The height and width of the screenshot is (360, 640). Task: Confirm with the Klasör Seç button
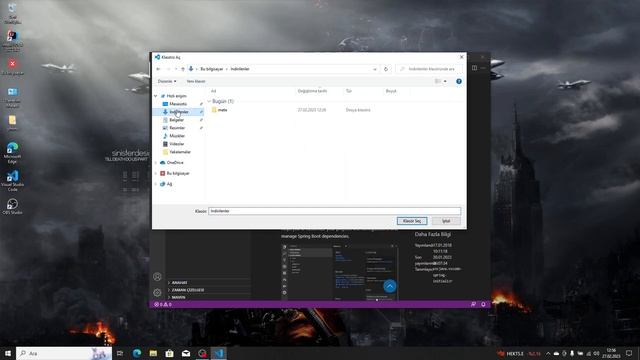point(412,221)
